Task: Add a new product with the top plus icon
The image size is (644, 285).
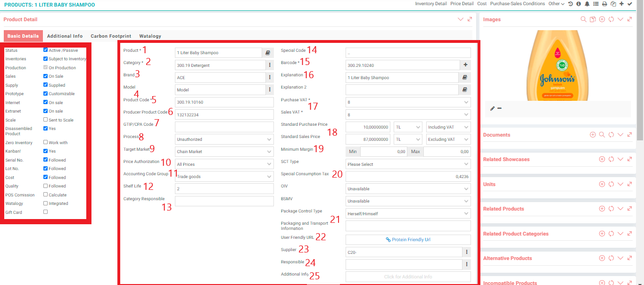Action: click(x=621, y=4)
